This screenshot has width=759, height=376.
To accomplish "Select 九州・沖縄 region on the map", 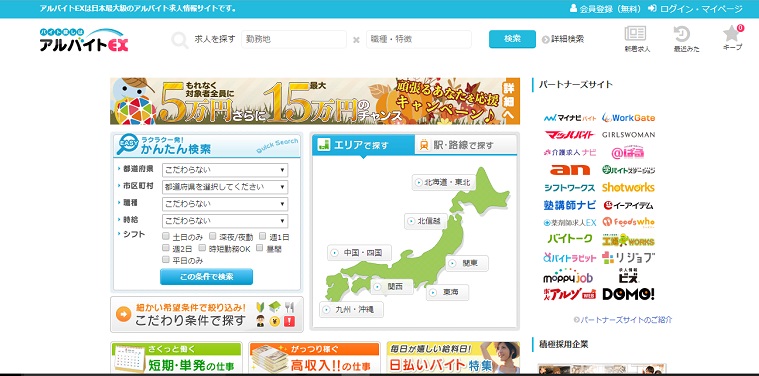I will (351, 309).
